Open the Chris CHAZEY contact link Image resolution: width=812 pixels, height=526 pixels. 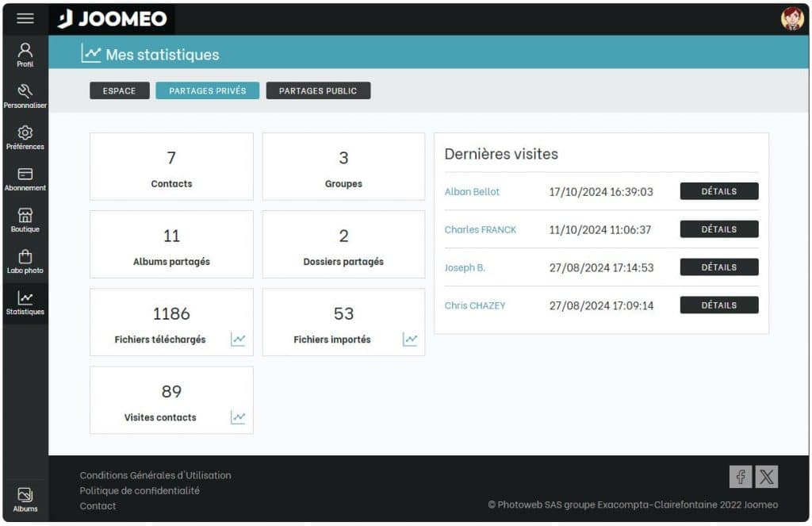[475, 305]
